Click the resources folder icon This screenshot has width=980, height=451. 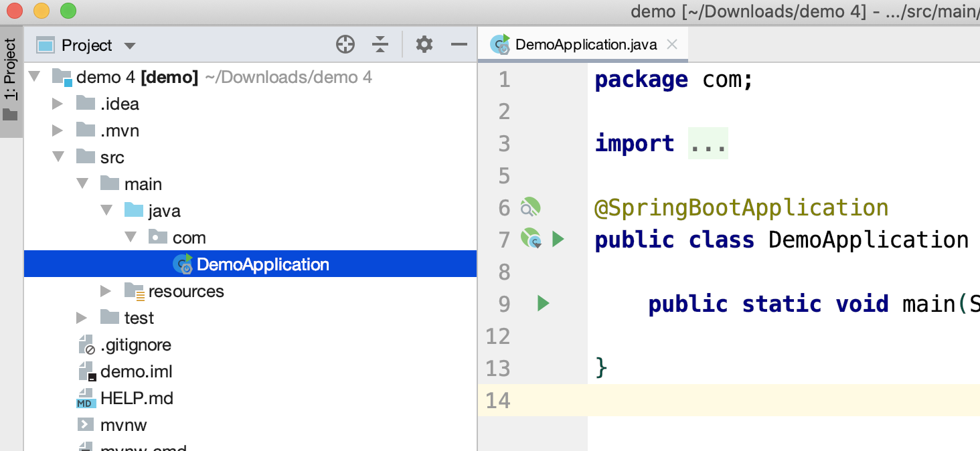tap(135, 291)
